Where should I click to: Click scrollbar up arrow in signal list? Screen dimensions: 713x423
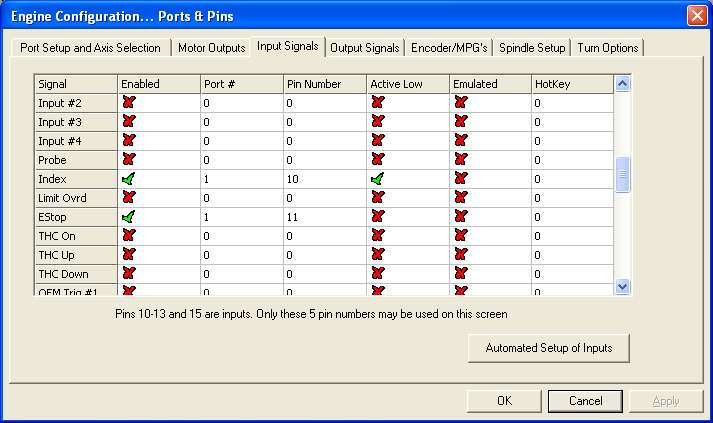tap(622, 84)
